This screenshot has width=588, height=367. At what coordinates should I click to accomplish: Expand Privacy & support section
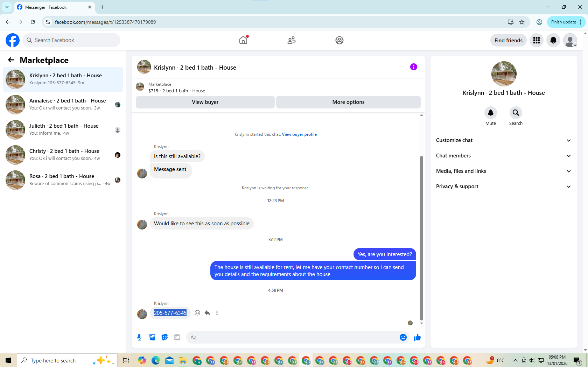pos(504,186)
